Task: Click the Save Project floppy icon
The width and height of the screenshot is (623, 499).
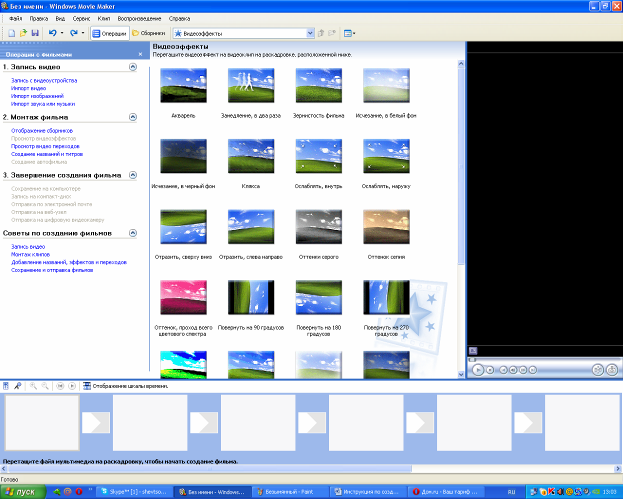Action: tap(35, 33)
